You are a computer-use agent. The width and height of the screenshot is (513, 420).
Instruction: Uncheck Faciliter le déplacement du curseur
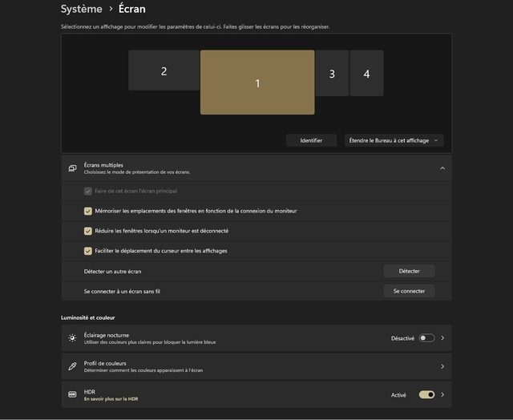(88, 251)
